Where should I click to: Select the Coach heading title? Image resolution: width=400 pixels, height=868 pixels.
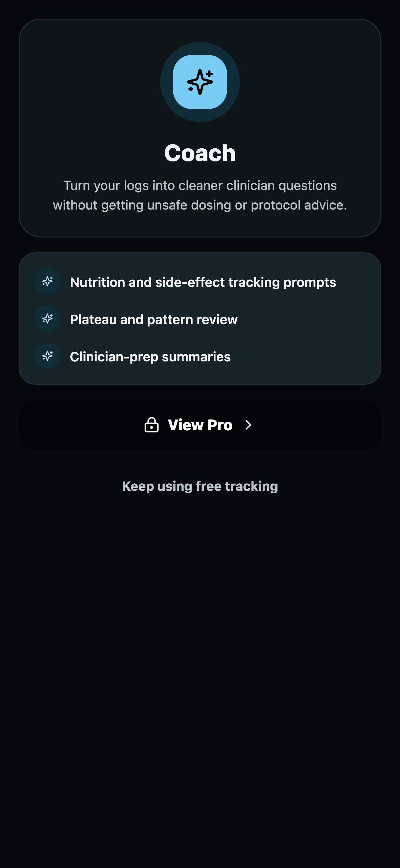pos(200,153)
